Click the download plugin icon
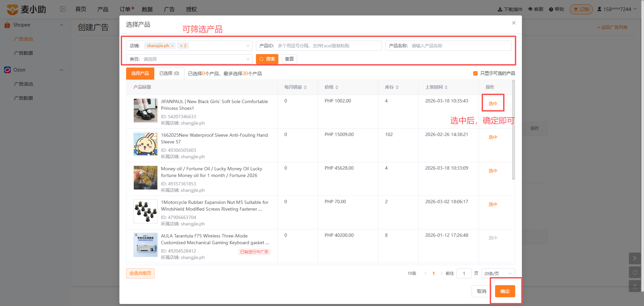 [x=500, y=9]
